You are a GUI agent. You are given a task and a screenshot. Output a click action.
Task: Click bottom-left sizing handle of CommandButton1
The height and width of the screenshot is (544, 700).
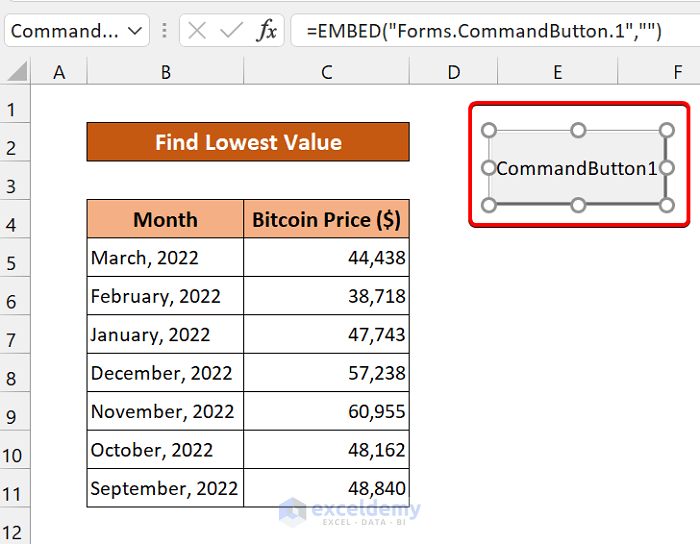(489, 205)
